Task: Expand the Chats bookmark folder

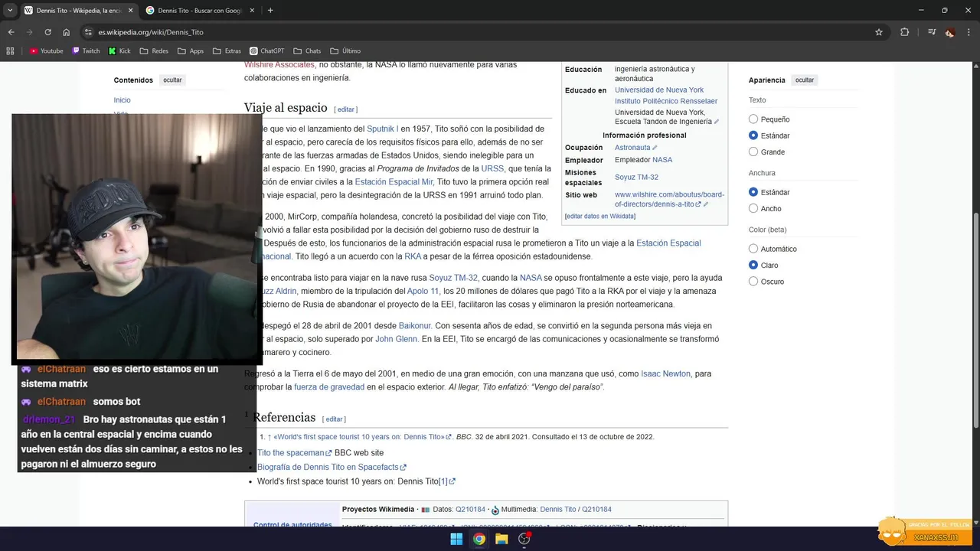Action: click(x=307, y=51)
